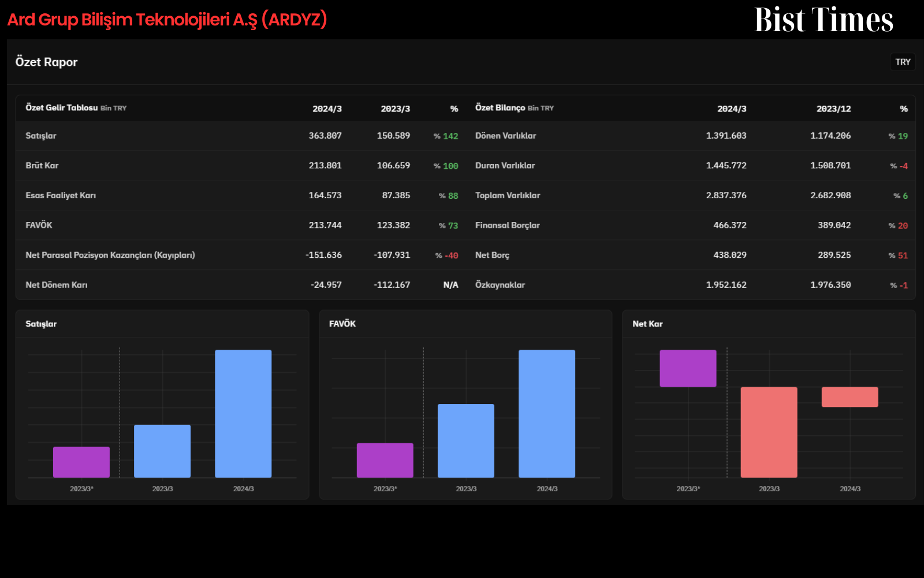Select Net Parasal Pozisyon value -151.636
924x578 pixels.
tap(323, 255)
